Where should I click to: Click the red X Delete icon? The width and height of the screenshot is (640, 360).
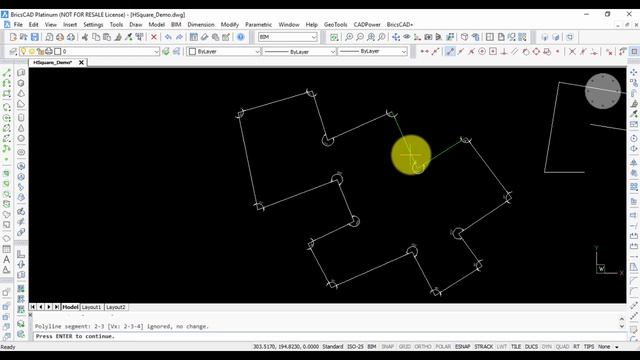click(154, 37)
